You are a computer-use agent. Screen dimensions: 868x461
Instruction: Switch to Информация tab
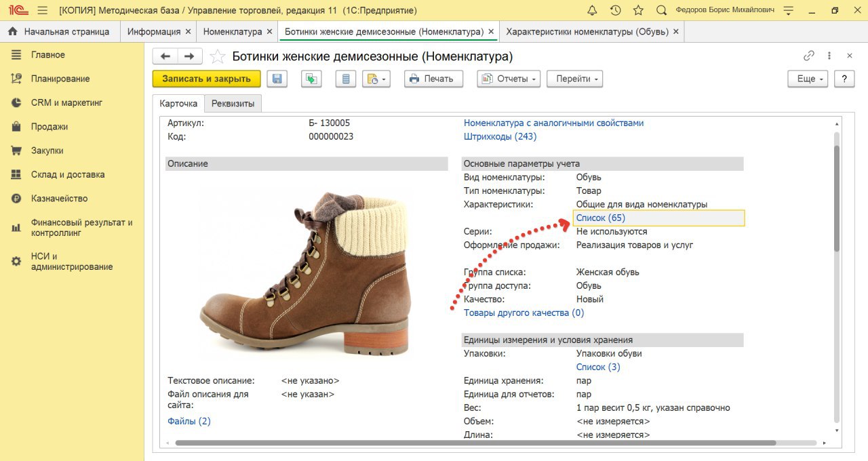(x=154, y=32)
